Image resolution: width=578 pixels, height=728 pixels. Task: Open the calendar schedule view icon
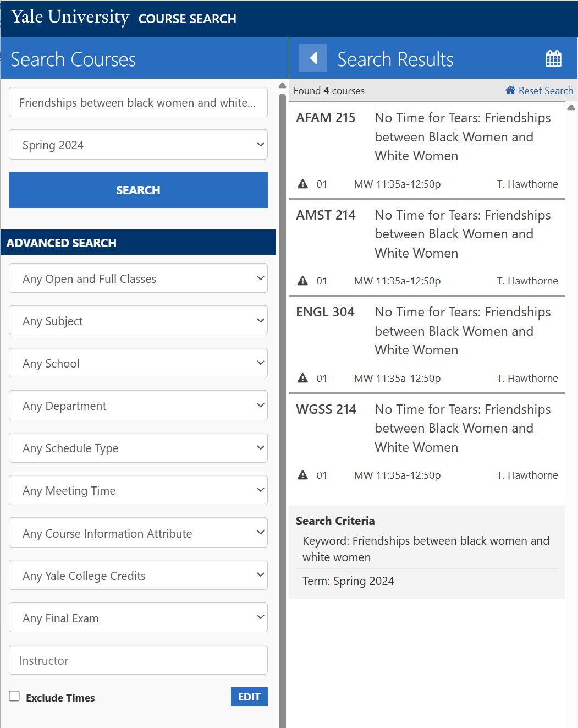pos(553,59)
